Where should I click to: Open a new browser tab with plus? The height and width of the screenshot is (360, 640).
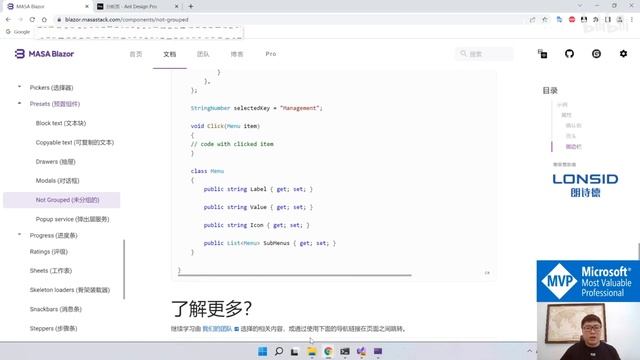pyautogui.click(x=191, y=7)
